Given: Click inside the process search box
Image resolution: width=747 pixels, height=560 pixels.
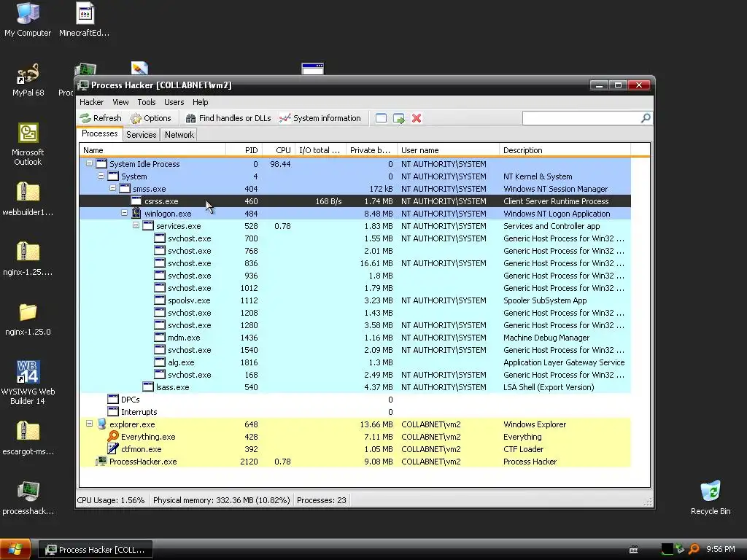Looking at the screenshot, I should point(581,117).
